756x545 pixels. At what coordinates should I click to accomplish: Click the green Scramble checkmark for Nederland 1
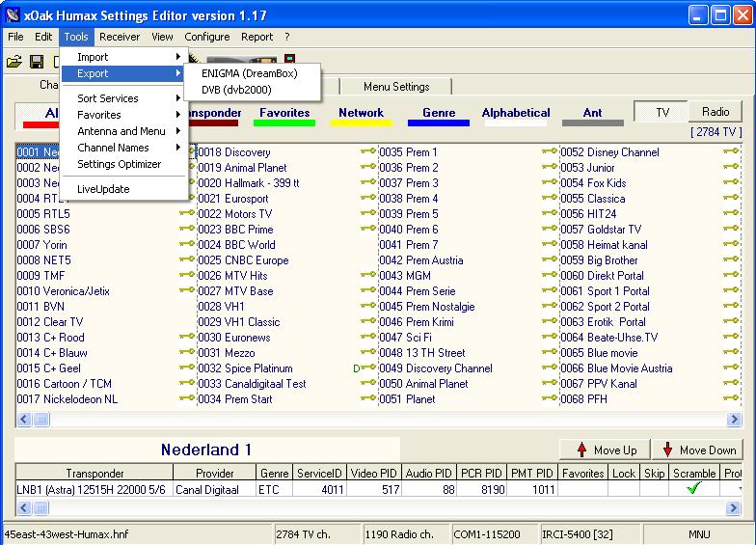694,488
